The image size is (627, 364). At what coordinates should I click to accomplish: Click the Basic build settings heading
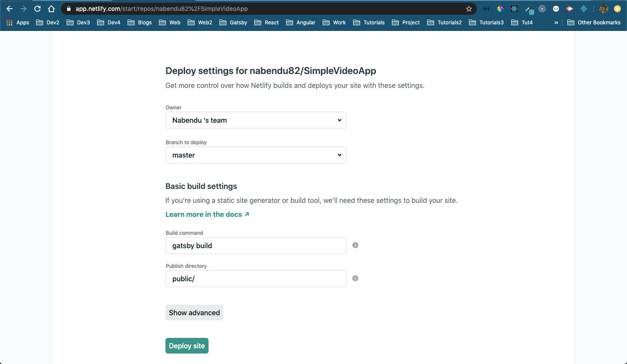coord(201,186)
